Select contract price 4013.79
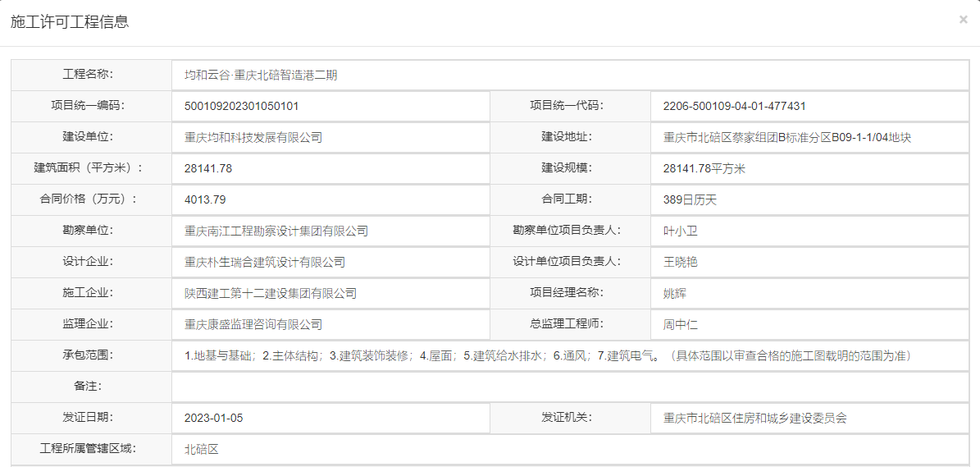 [205, 200]
